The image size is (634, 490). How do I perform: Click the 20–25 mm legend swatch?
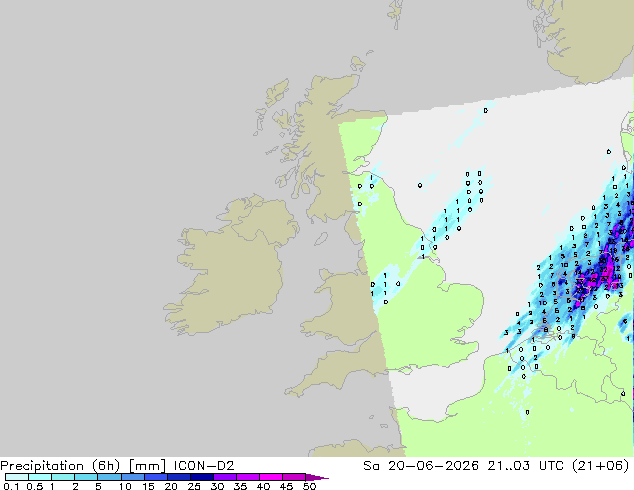[178, 477]
